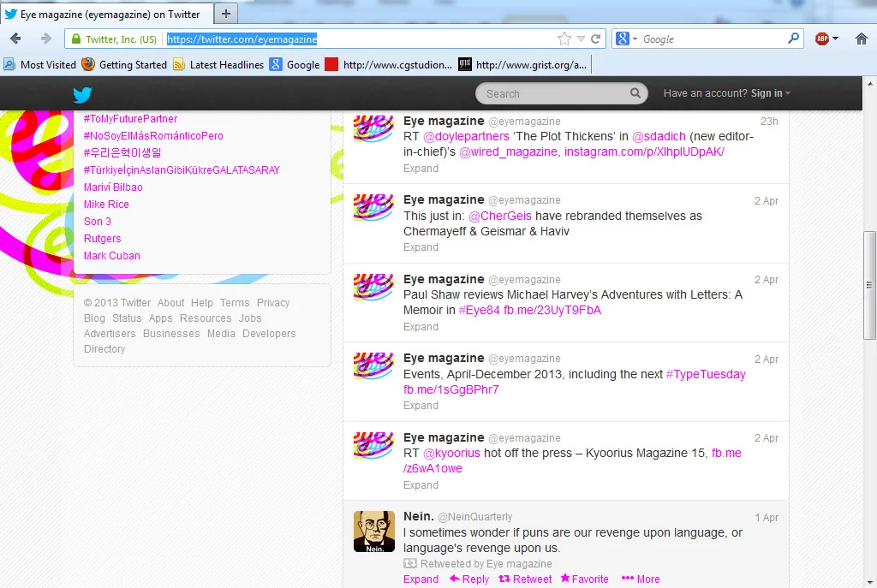Image resolution: width=877 pixels, height=588 pixels.
Task: Open the grist.org bookmark
Action: (x=523, y=65)
